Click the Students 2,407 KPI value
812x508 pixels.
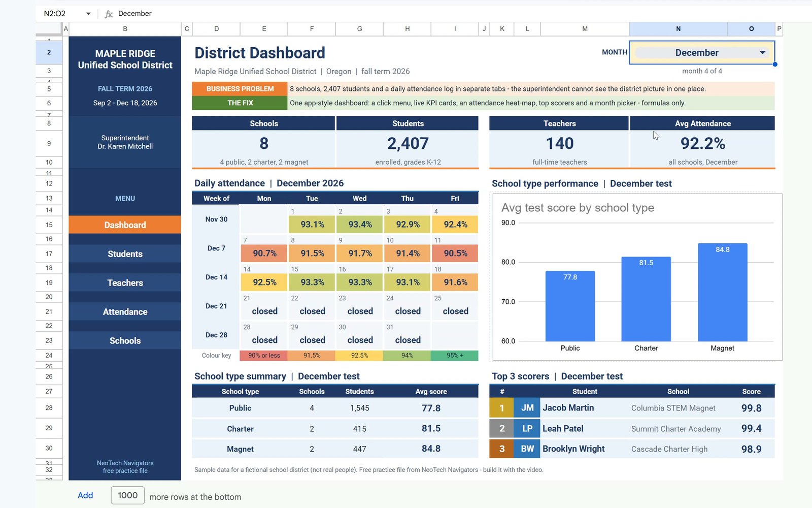click(x=408, y=144)
